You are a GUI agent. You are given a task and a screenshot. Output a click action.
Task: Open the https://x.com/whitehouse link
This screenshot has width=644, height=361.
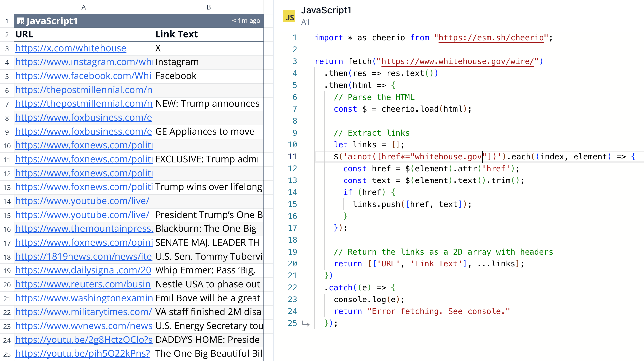71,48
